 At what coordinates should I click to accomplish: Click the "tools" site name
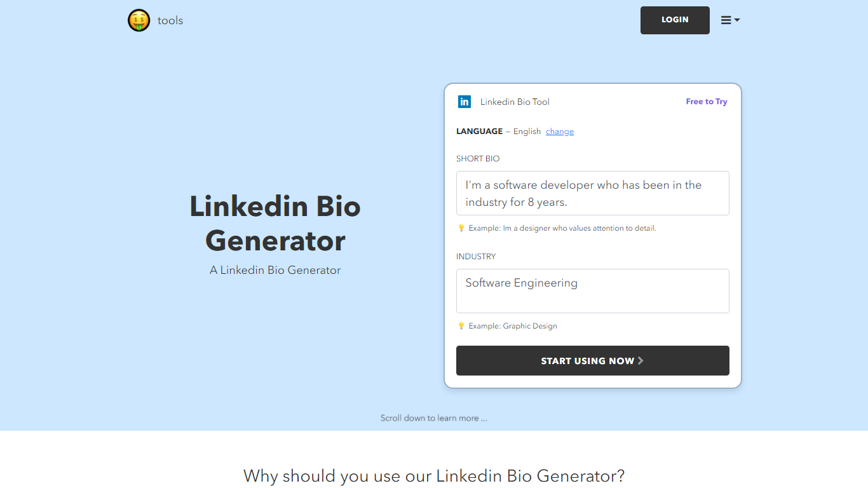(x=170, y=20)
